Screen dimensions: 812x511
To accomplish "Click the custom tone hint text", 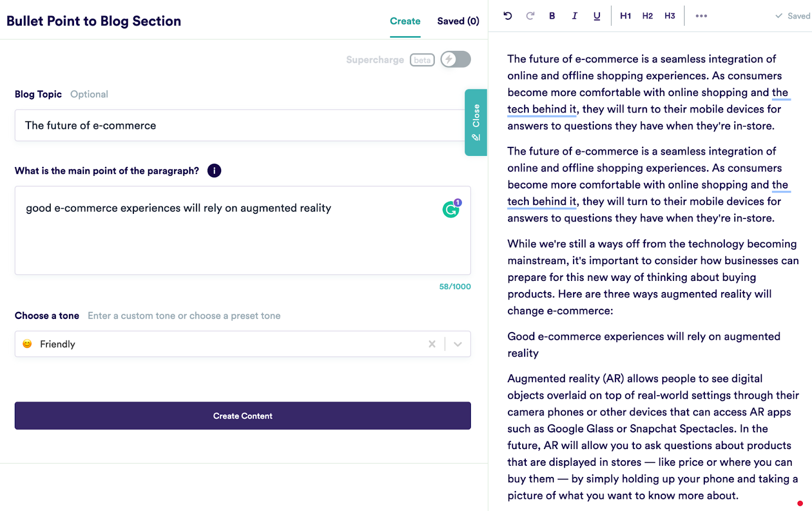I will pos(184,316).
